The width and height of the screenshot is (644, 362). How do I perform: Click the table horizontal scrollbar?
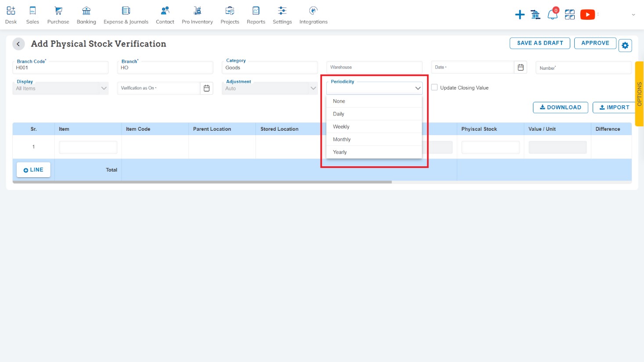202,182
